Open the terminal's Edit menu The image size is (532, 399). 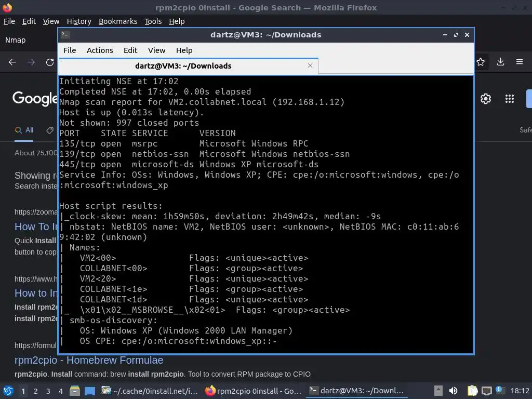(x=130, y=50)
